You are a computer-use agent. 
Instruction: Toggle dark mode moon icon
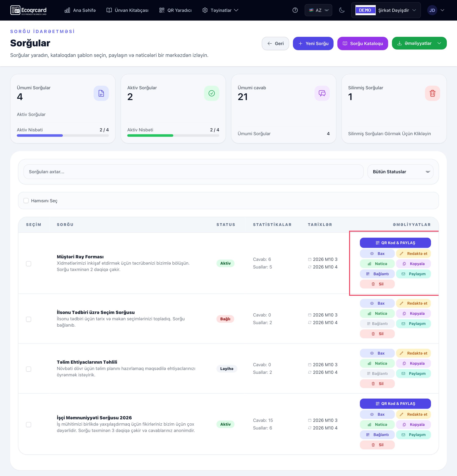tap(342, 10)
